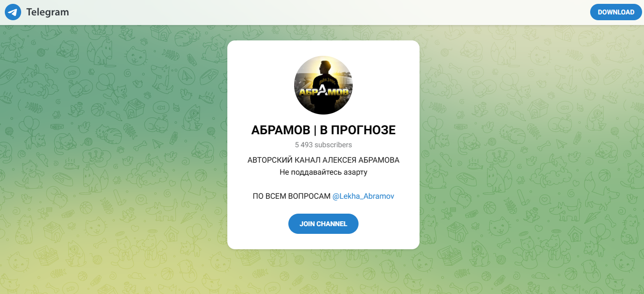This screenshot has height=294, width=644.
Task: Open the round АБРАМОВ channel avatar
Action: click(x=323, y=85)
